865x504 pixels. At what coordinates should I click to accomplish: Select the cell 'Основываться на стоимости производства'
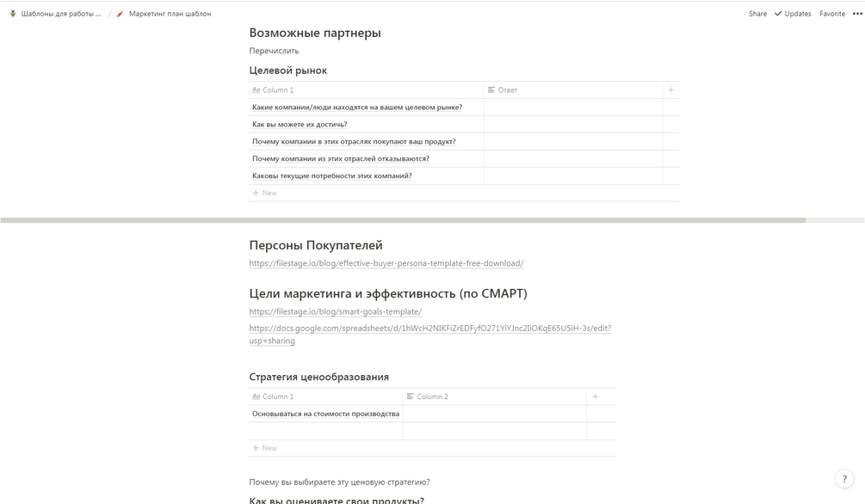pos(325,414)
